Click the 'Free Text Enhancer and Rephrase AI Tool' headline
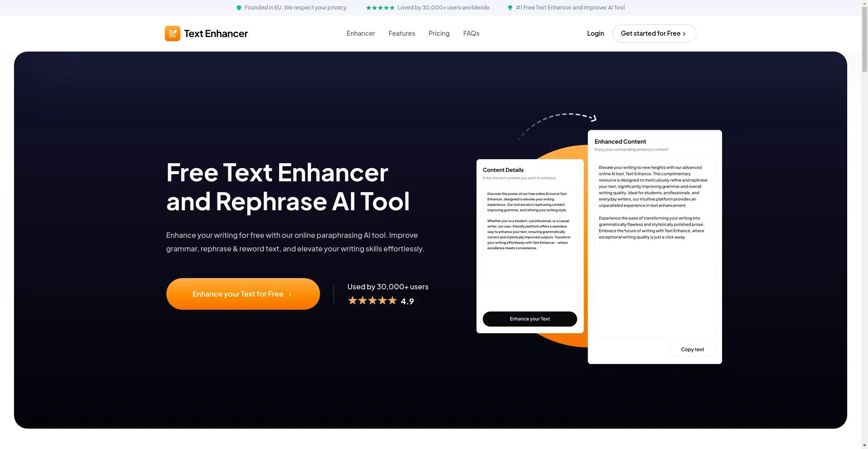 [x=288, y=187]
